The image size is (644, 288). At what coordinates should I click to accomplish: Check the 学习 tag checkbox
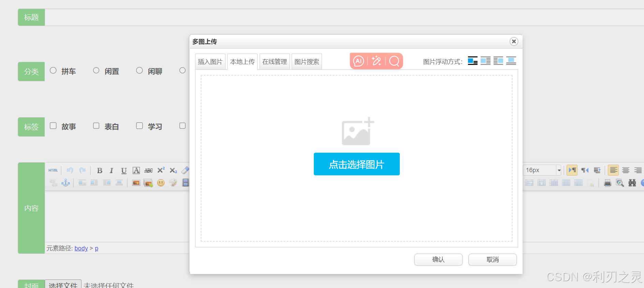click(140, 126)
